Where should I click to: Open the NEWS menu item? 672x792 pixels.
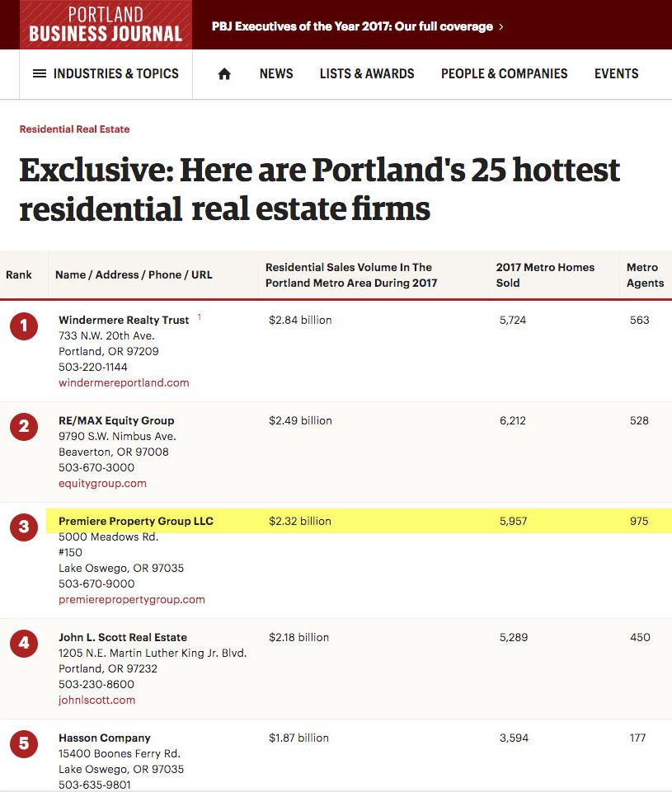[276, 73]
